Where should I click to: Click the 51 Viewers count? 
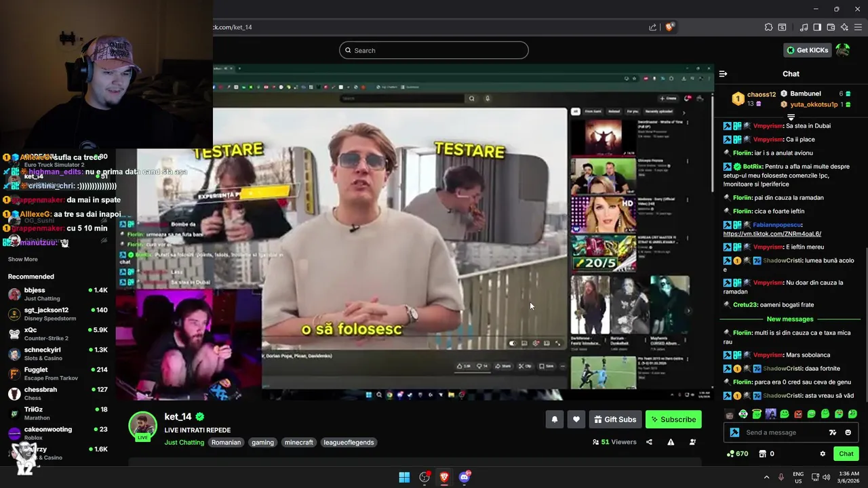point(614,442)
